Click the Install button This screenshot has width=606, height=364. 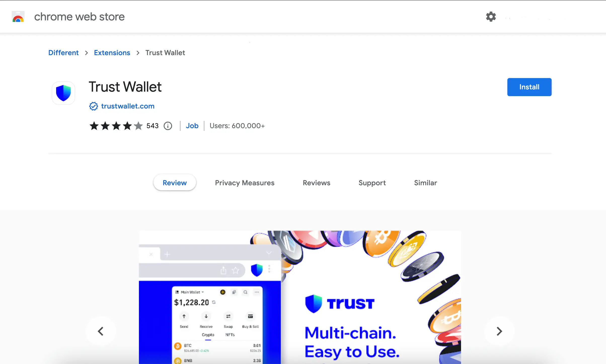pyautogui.click(x=529, y=87)
